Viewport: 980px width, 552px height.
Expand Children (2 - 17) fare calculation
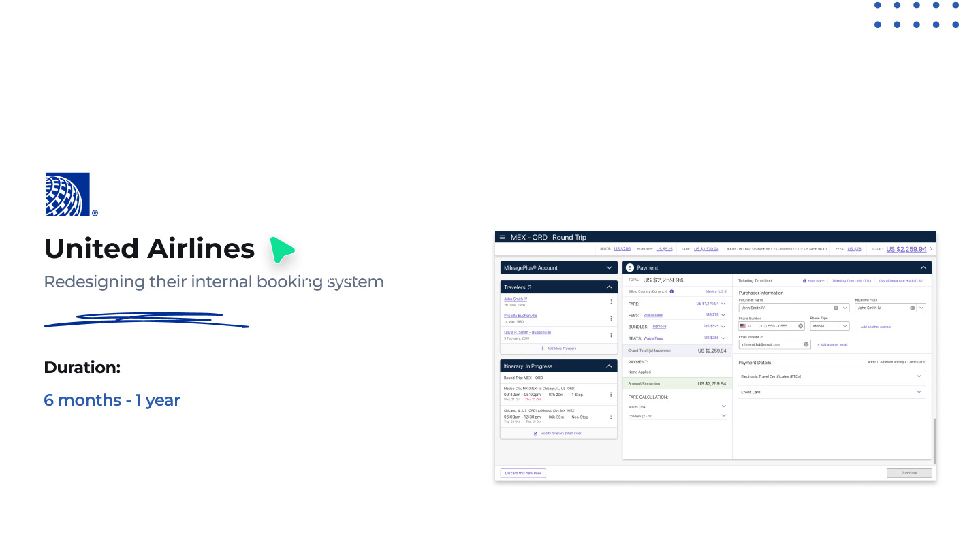coord(723,415)
